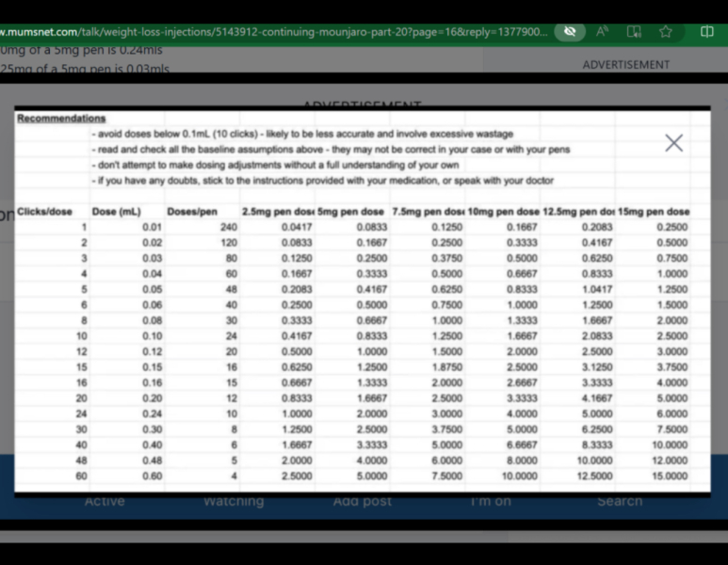728x565 pixels.
Task: Click Search in bottom navigation bar
Action: pos(620,501)
